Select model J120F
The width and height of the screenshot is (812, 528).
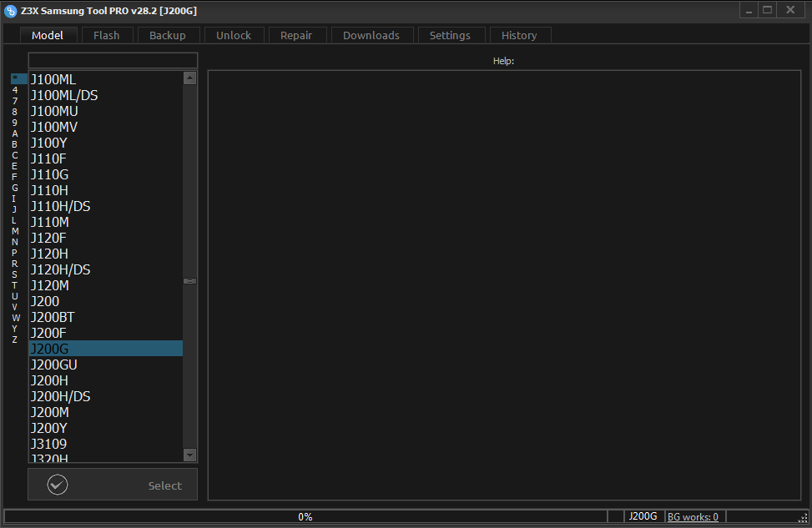pos(106,238)
